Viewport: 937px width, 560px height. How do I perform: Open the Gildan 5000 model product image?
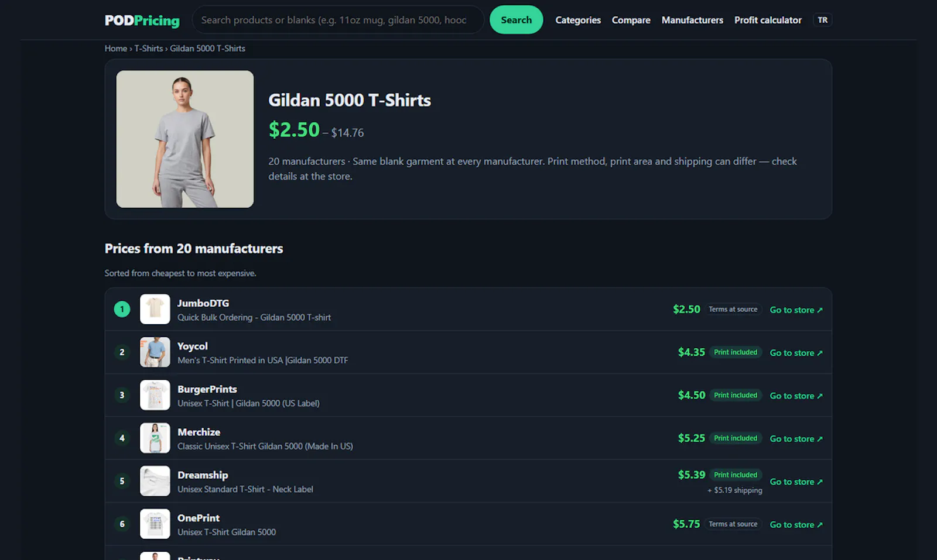[185, 139]
